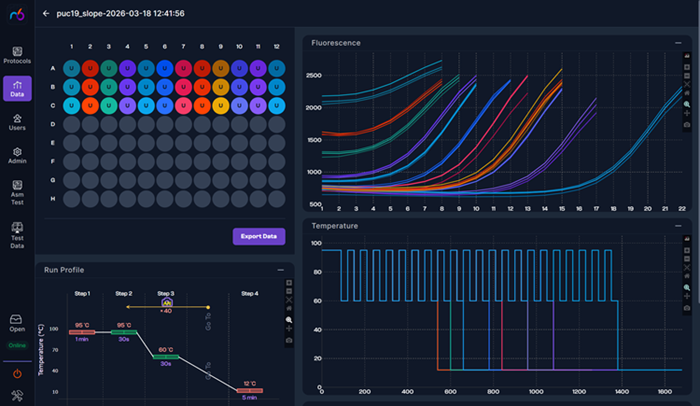Viewport: 700px width, 406px height.
Task: Reset Fluorescence chart axes with home icon
Action: 687,93
